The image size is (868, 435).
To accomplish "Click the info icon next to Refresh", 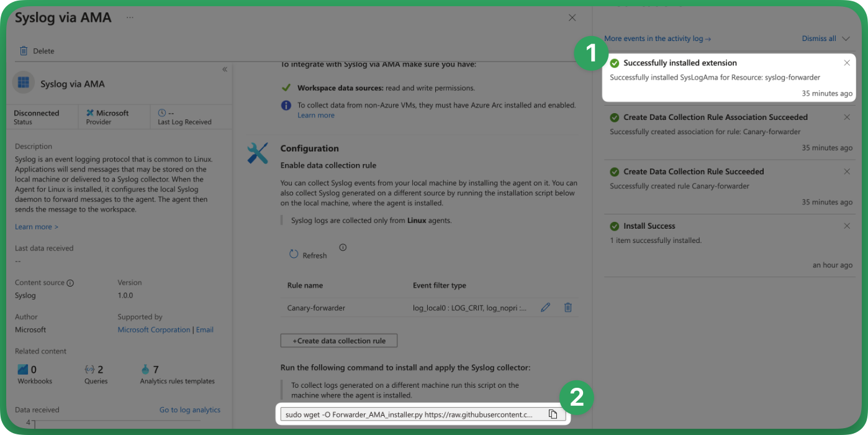I will [343, 247].
